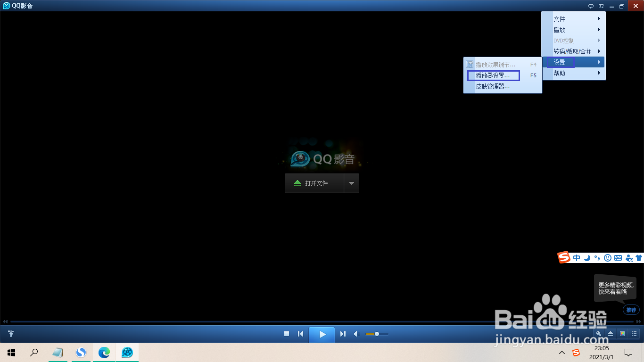This screenshot has width=644, height=362.
Task: Expand the 帮助 submenu arrow
Action: (599, 73)
